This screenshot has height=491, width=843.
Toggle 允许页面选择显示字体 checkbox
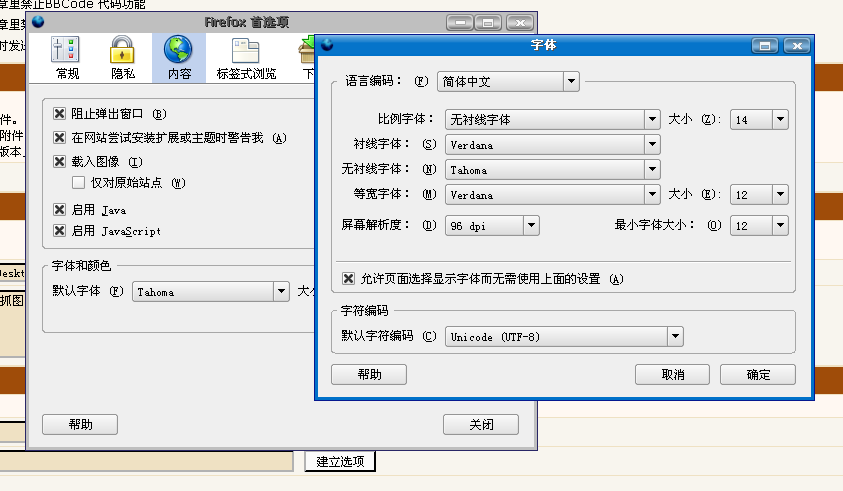348,279
